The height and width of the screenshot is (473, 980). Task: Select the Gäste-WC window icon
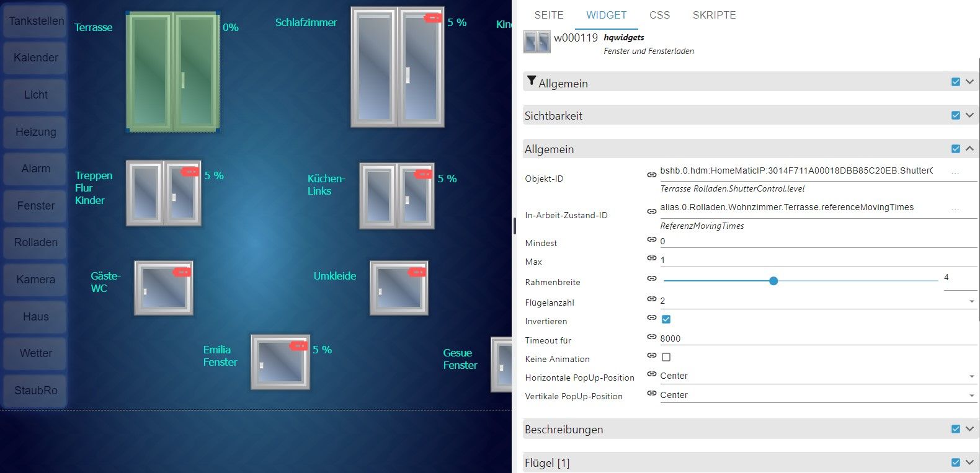tap(164, 288)
